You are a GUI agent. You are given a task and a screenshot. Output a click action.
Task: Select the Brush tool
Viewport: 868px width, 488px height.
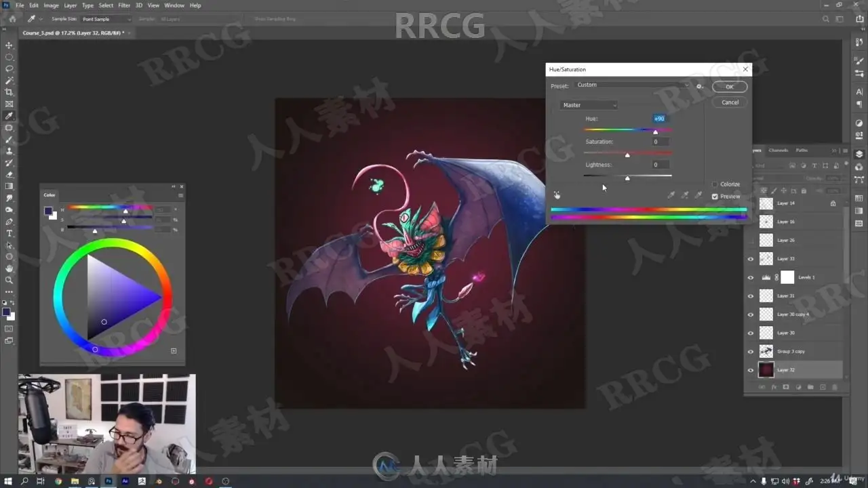tap(9, 140)
